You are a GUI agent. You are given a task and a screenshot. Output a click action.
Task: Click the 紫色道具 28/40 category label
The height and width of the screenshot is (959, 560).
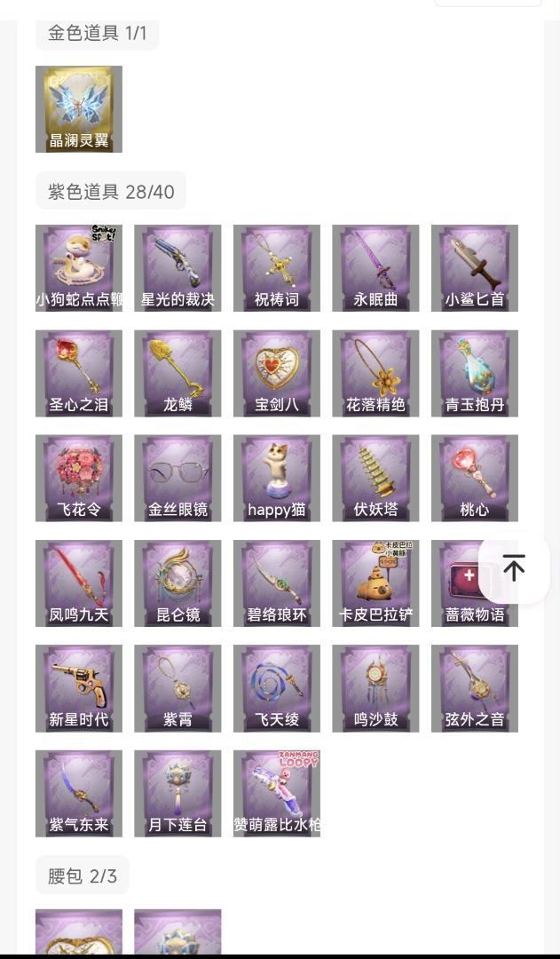pyautogui.click(x=111, y=192)
